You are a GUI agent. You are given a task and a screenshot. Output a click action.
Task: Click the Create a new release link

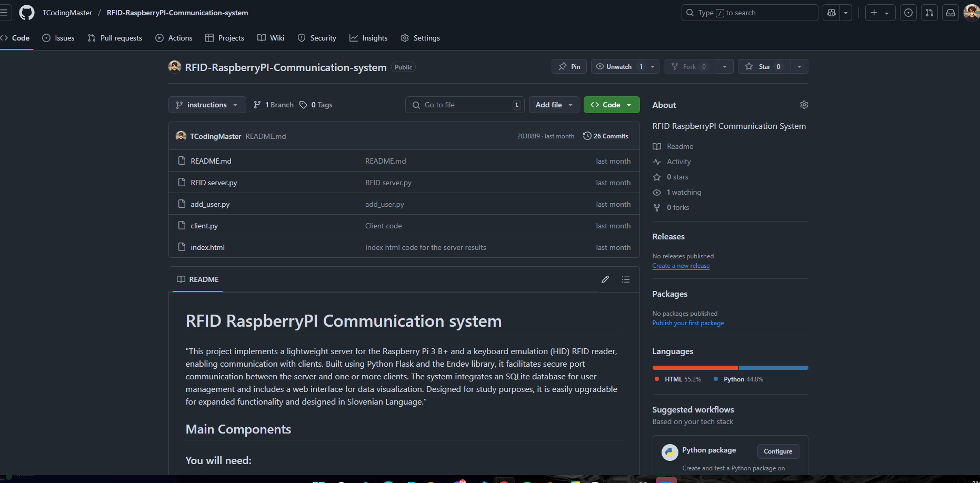[681, 266]
